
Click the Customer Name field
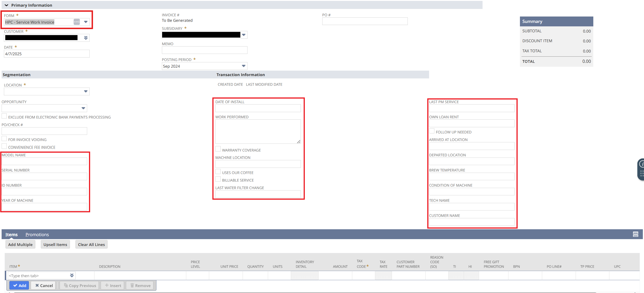[472, 222]
